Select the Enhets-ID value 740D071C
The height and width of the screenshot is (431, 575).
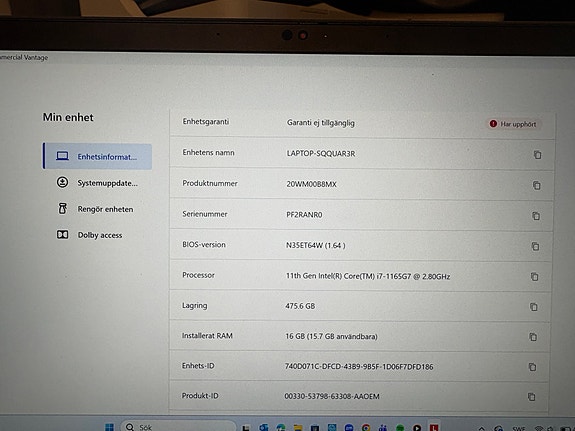point(359,366)
